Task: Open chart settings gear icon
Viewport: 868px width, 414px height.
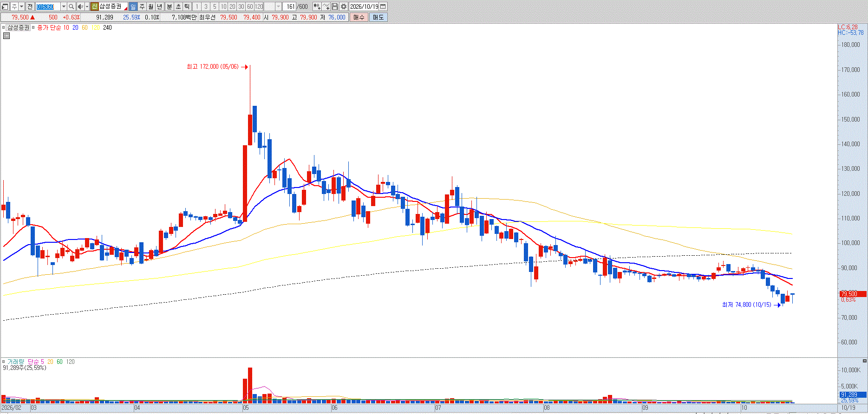Action: (344, 6)
